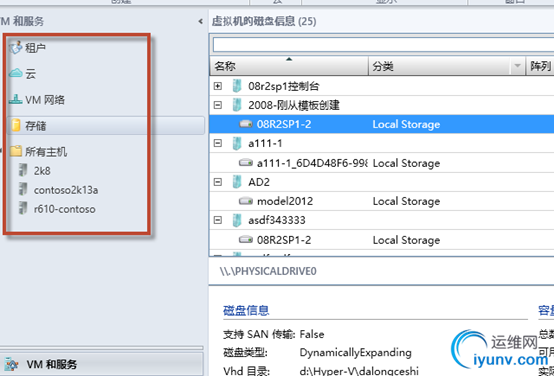Collapse the a111-1 group
Image resolution: width=554 pixels, height=376 pixels.
tap(218, 143)
